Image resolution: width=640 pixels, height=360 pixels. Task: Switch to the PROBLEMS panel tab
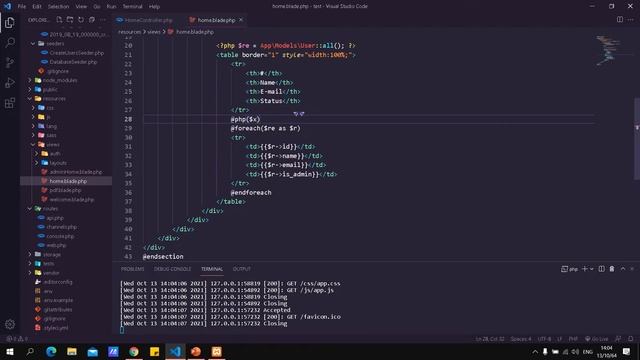click(x=132, y=269)
